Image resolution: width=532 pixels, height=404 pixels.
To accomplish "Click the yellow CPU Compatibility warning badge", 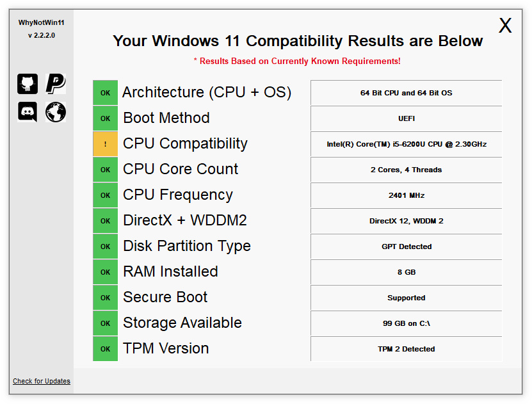I will point(105,144).
